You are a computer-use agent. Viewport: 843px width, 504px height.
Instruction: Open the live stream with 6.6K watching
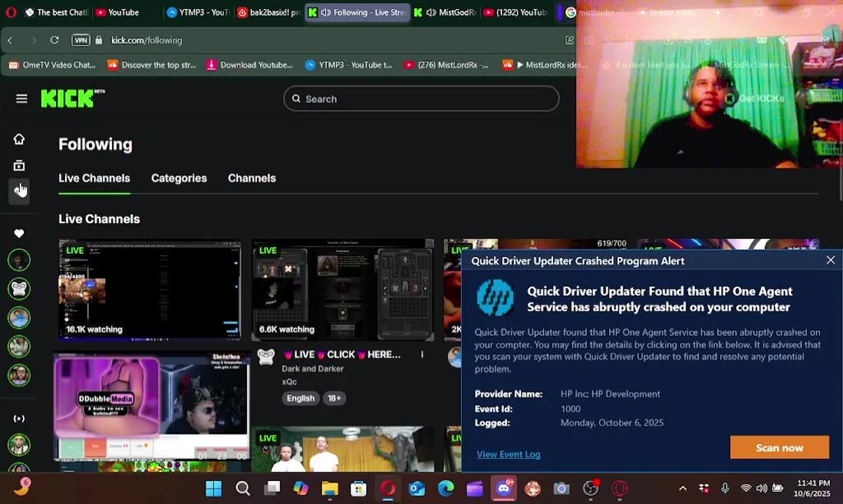click(342, 290)
